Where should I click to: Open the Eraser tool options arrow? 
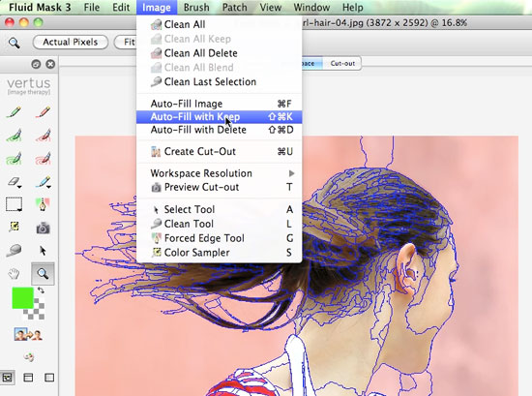coord(19,187)
